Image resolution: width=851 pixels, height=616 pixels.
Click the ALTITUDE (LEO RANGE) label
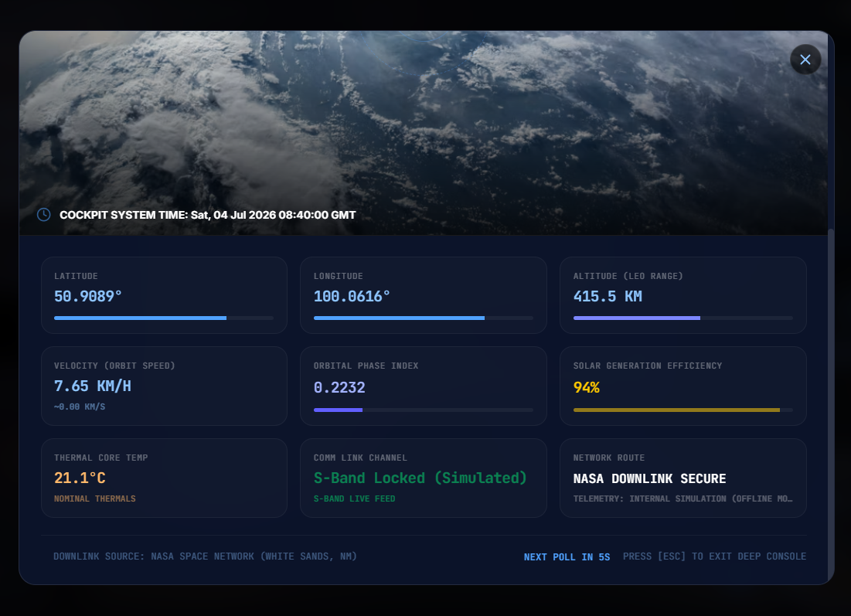628,276
